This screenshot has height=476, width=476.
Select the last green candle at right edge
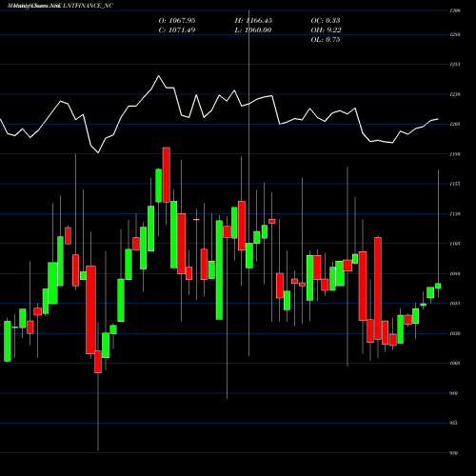click(438, 286)
